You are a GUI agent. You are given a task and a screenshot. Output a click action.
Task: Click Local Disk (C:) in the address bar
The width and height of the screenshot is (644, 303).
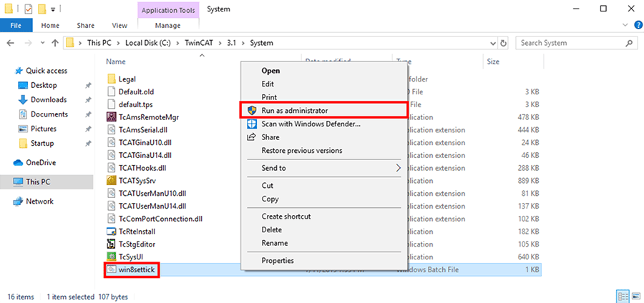[x=147, y=43]
